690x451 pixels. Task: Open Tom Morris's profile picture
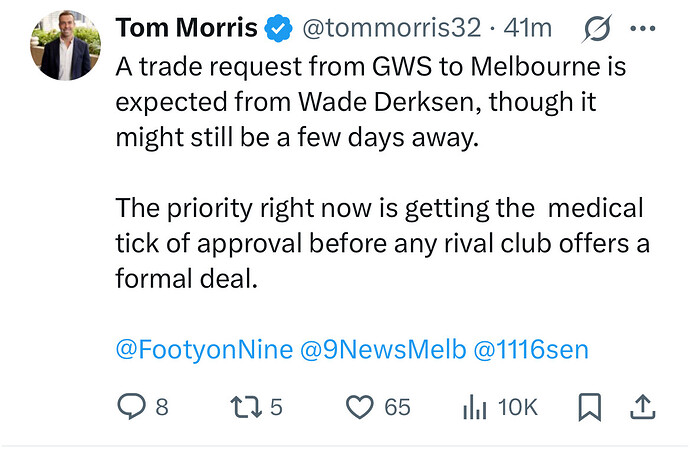[x=65, y=46]
